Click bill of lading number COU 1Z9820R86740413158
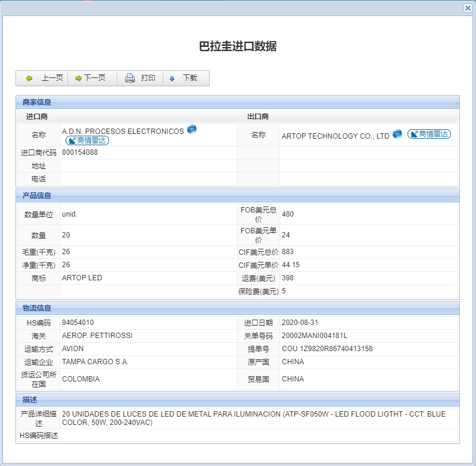Viewport: 476px width, 466px height. [327, 349]
